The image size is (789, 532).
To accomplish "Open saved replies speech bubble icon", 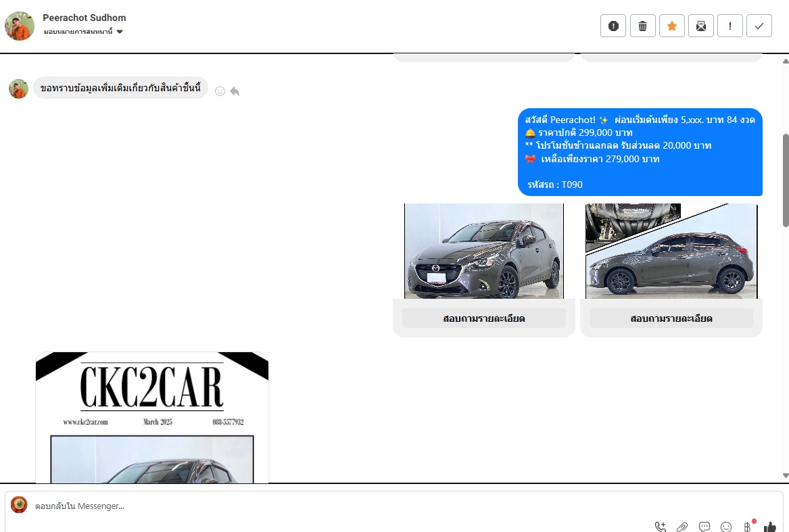I will [x=704, y=527].
